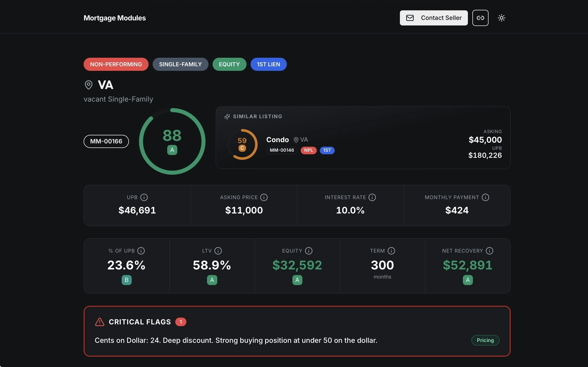This screenshot has height=367, width=588.
Task: Click the Equity info icon
Action: click(x=309, y=251)
